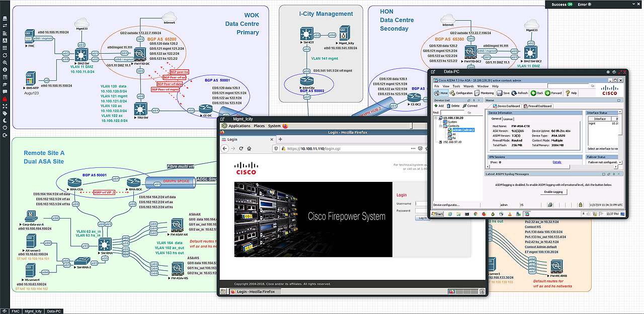
Task: Open the Wizards menu in ASDM
Action: pos(468,86)
